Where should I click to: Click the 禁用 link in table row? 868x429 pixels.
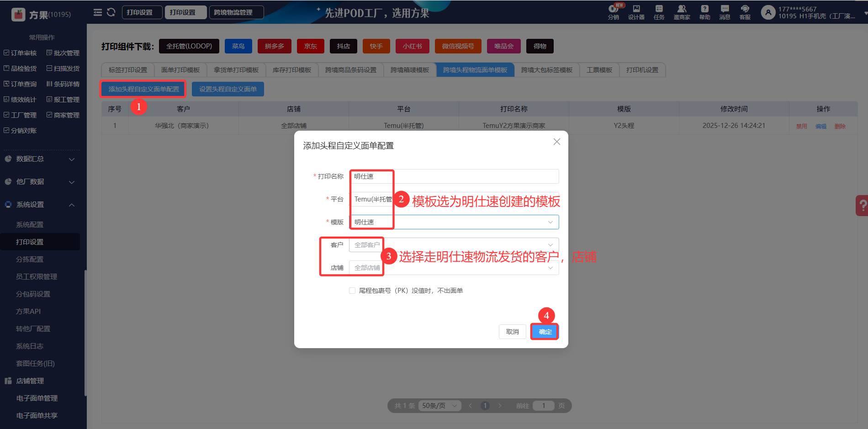click(802, 126)
